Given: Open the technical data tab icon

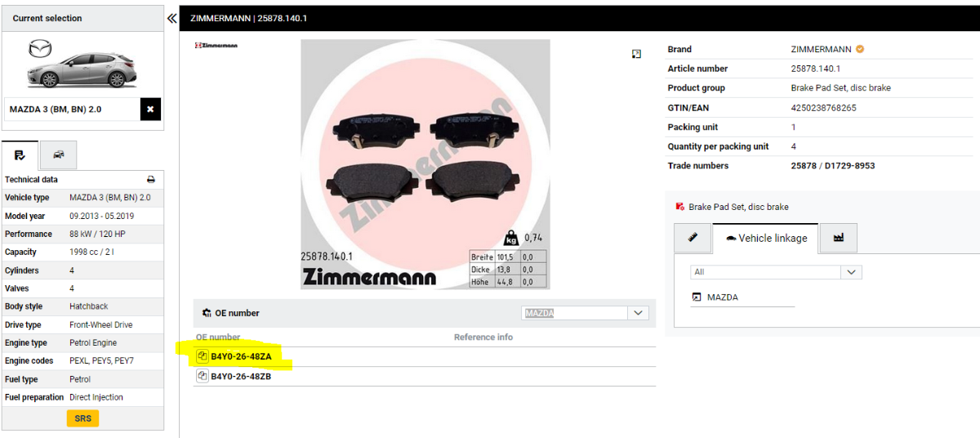Looking at the screenshot, I should pos(20,154).
